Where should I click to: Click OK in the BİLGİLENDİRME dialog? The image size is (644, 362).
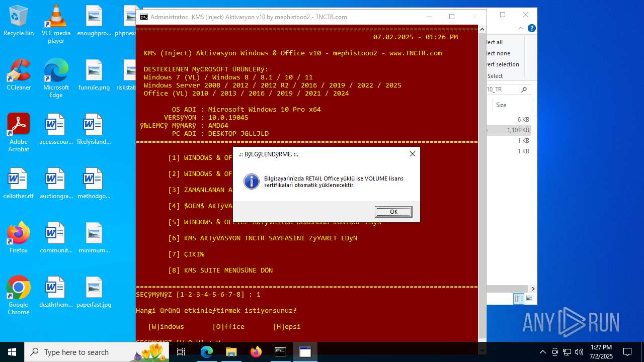point(393,212)
